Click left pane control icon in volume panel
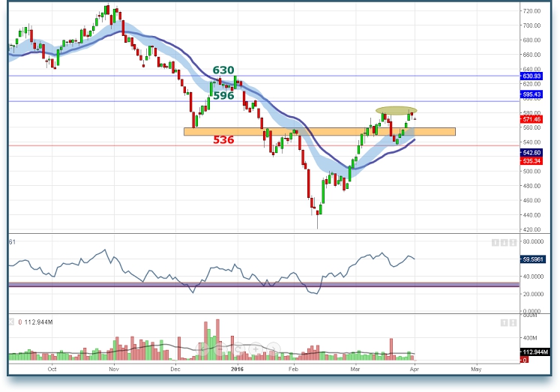 tap(504, 322)
